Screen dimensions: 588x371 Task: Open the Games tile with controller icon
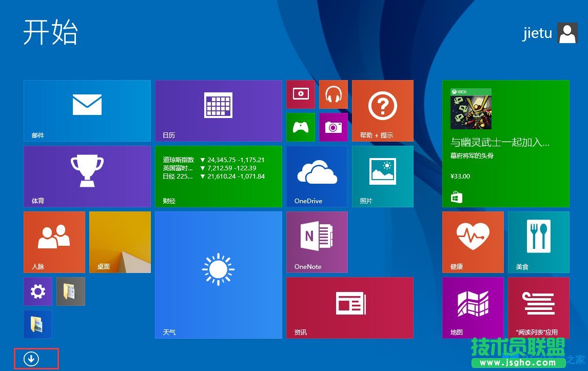(300, 127)
